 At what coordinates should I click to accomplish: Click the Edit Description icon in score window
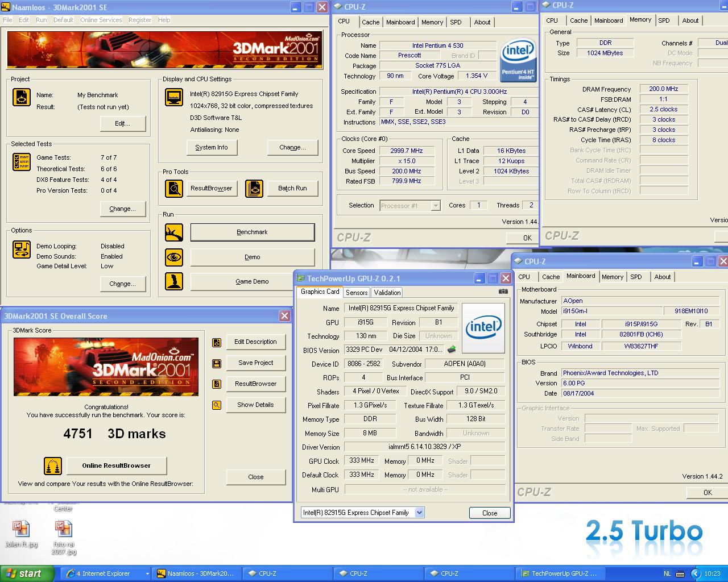pyautogui.click(x=217, y=342)
